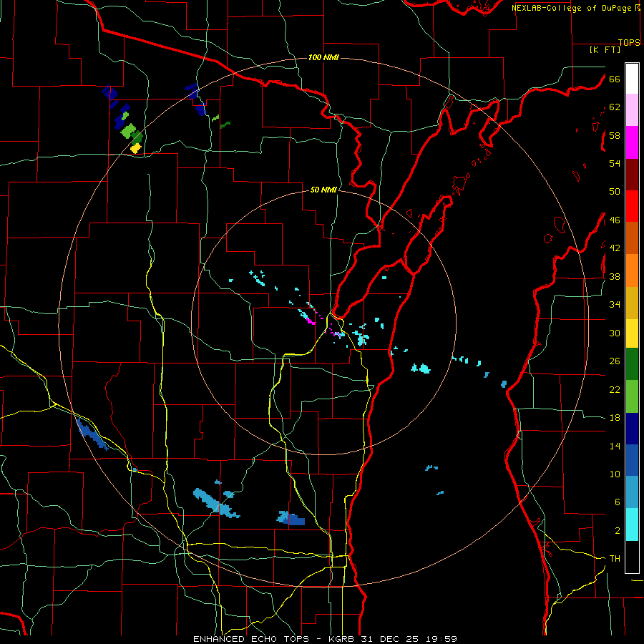Click the 18 value on the legend
This screenshot has width=644, height=644.
pyautogui.click(x=615, y=418)
